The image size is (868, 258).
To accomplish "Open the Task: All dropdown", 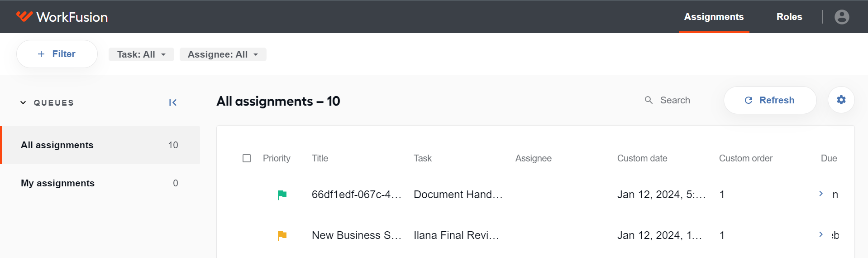I will click(141, 54).
